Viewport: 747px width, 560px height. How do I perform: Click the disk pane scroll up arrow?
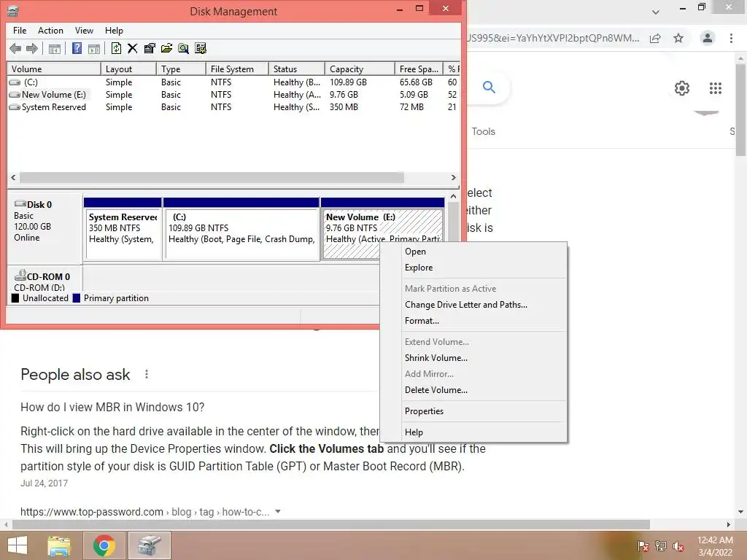[x=454, y=197]
